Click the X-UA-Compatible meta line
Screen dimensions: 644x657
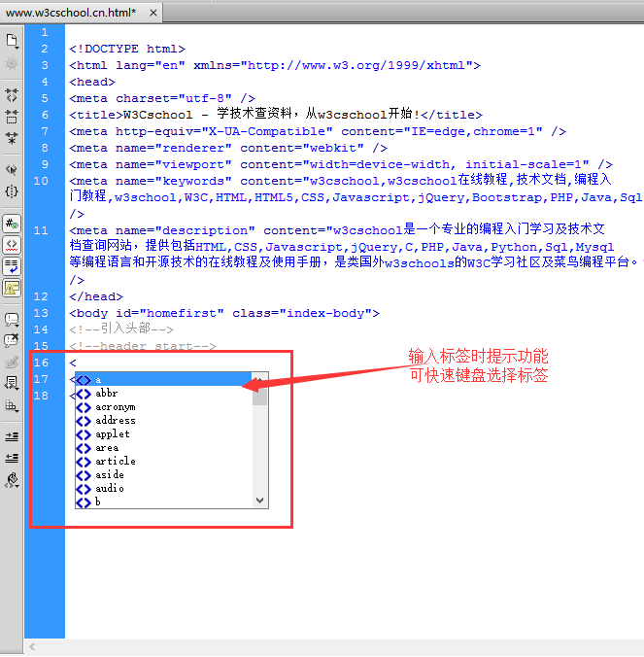pyautogui.click(x=318, y=131)
